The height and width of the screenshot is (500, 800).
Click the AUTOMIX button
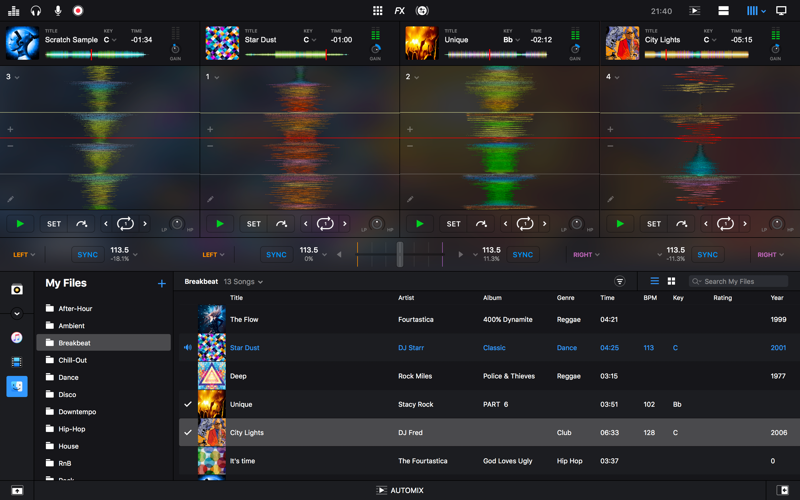pyautogui.click(x=400, y=490)
